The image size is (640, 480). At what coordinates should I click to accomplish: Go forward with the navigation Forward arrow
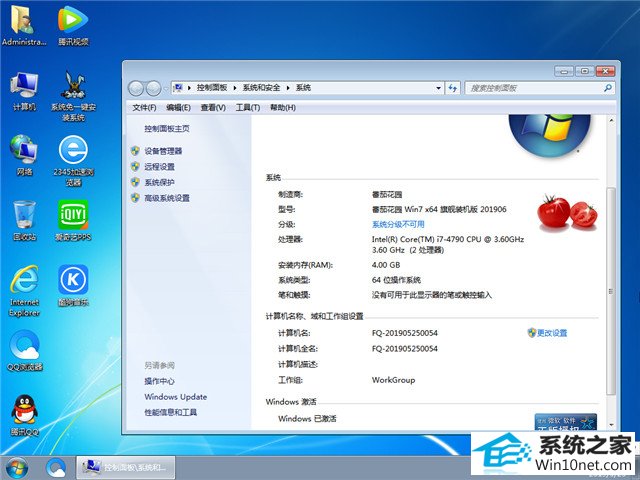coord(153,88)
